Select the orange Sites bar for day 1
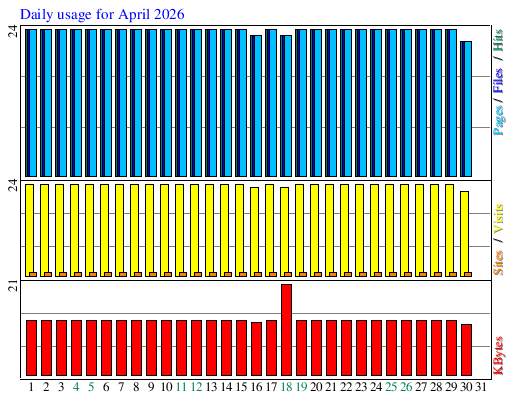Viewport: 512px width, 400px height. 33,274
